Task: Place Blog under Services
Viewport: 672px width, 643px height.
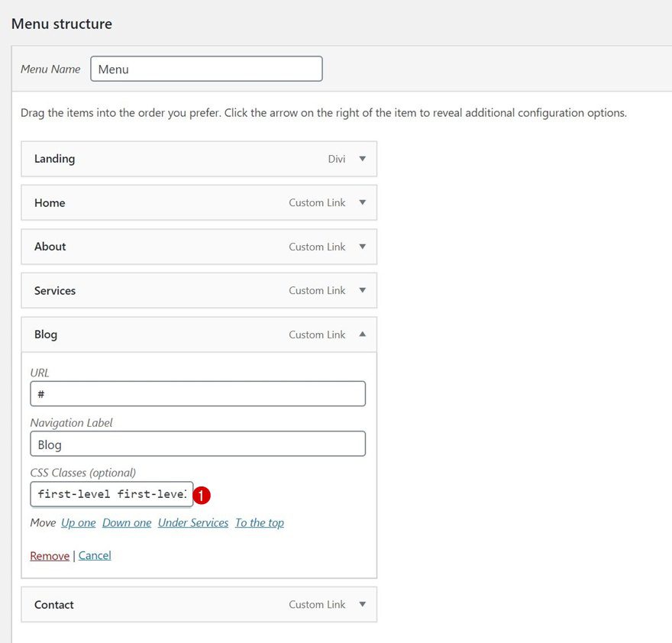Action: coord(192,522)
